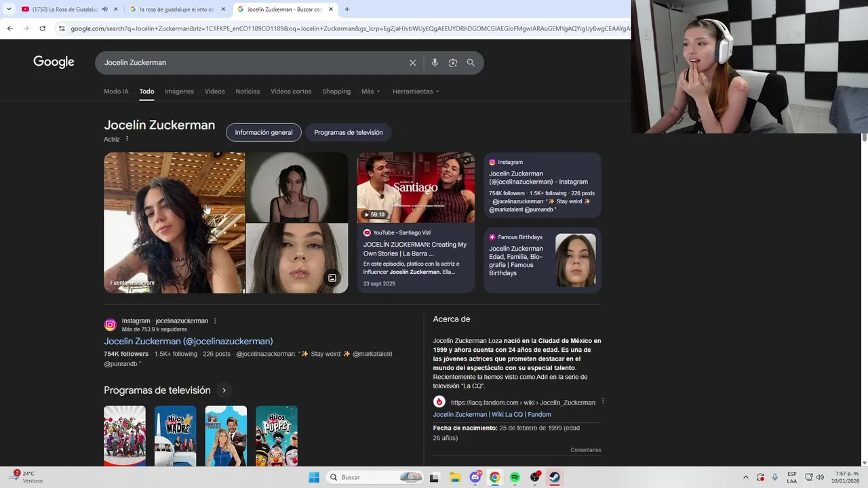This screenshot has width=868, height=488.
Task: Open the Instagram knowledge card
Action: coord(542,185)
